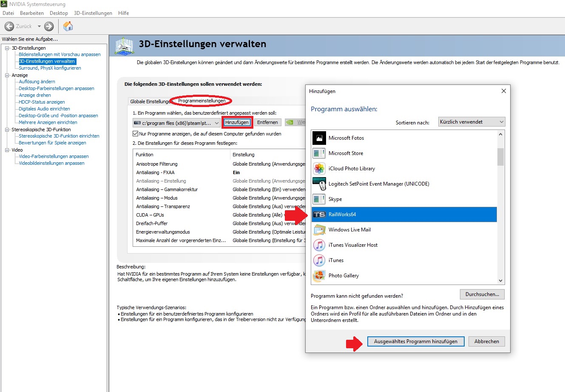
Task: Click the Photo Gallery icon
Action: pyautogui.click(x=319, y=276)
